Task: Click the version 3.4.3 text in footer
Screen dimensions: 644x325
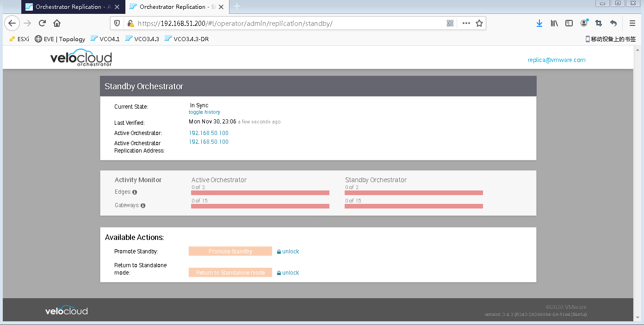Action: point(536,314)
